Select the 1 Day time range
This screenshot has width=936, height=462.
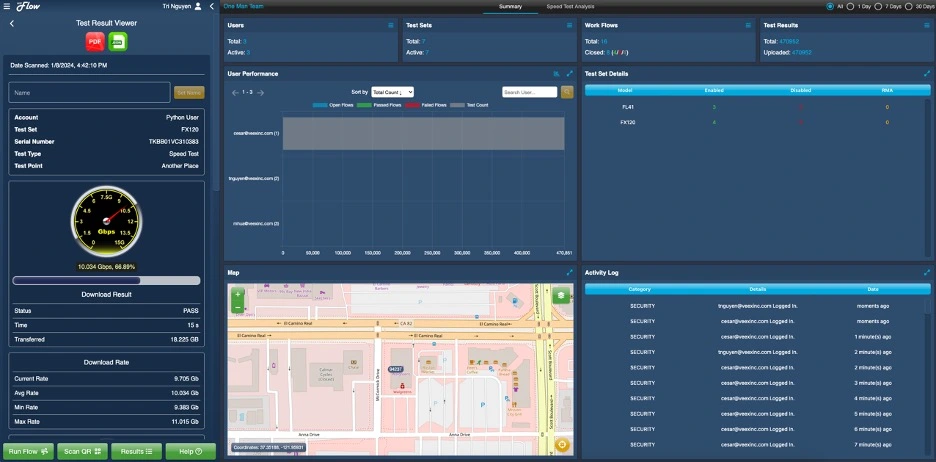pos(851,6)
